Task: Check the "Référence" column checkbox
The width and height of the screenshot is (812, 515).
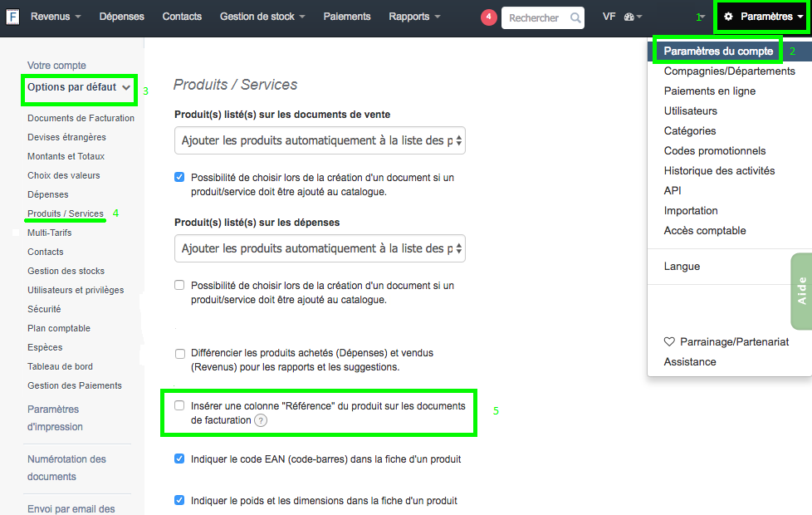Action: point(179,405)
